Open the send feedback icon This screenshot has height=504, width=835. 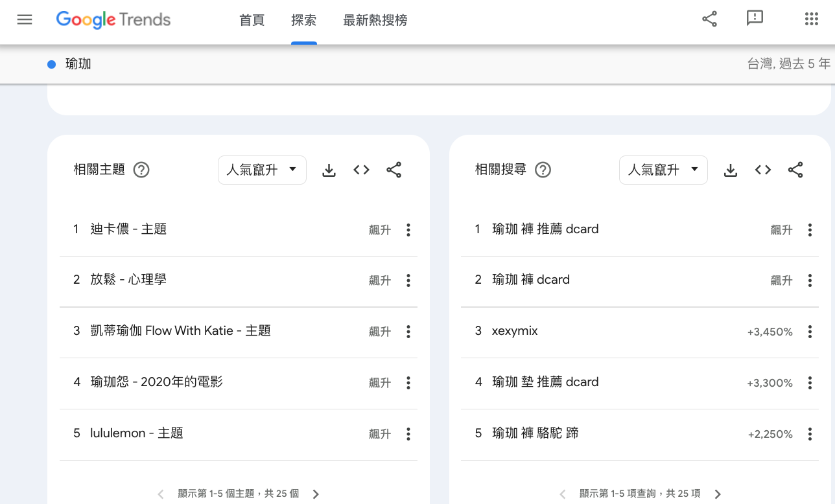(755, 19)
